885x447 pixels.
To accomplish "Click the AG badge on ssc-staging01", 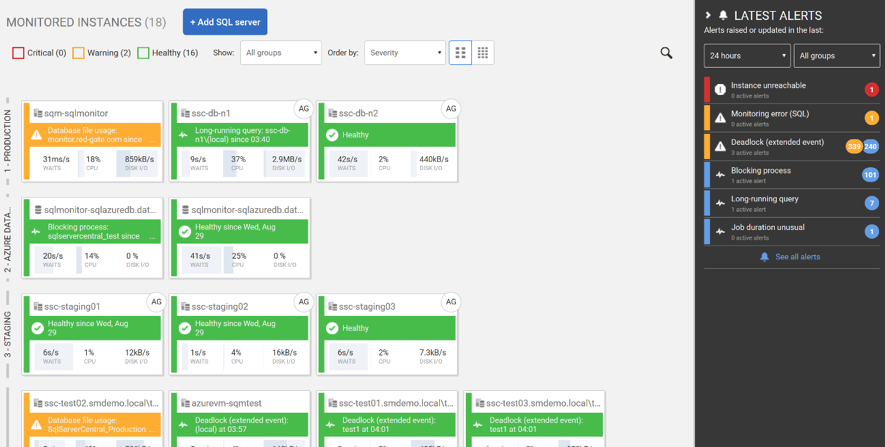I will coord(157,302).
